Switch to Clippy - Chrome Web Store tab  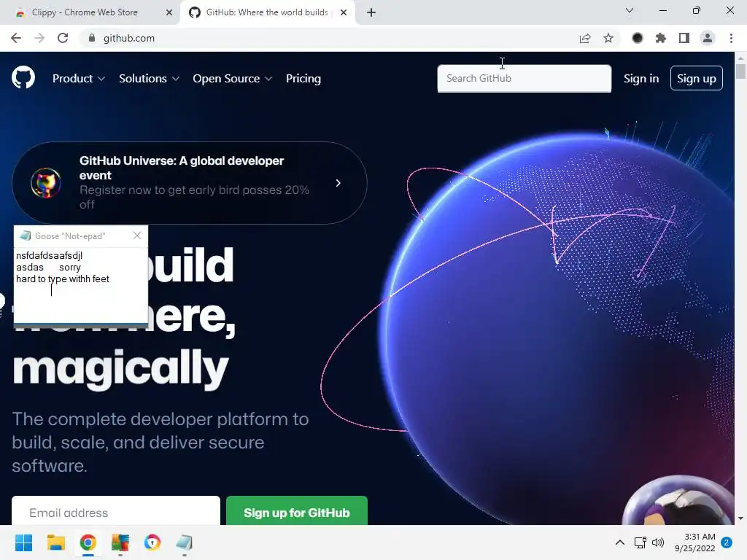click(x=89, y=12)
